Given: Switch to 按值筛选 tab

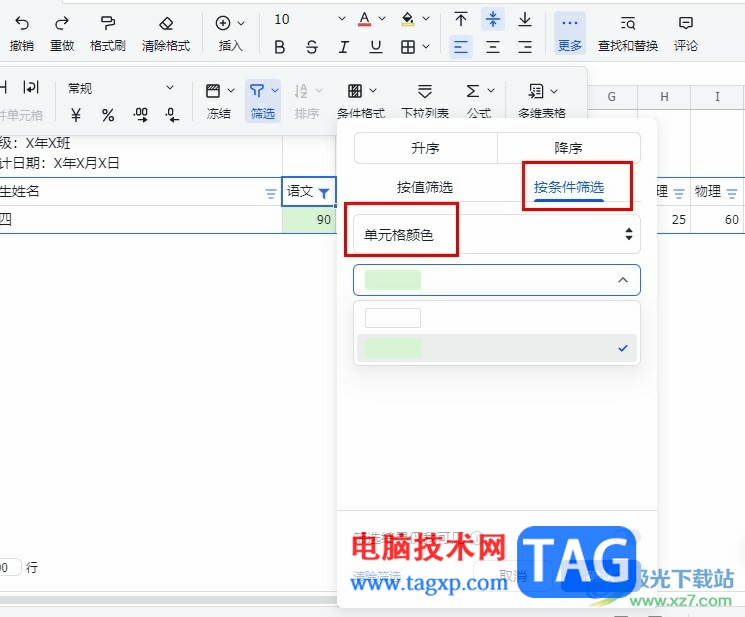Looking at the screenshot, I should tap(425, 188).
